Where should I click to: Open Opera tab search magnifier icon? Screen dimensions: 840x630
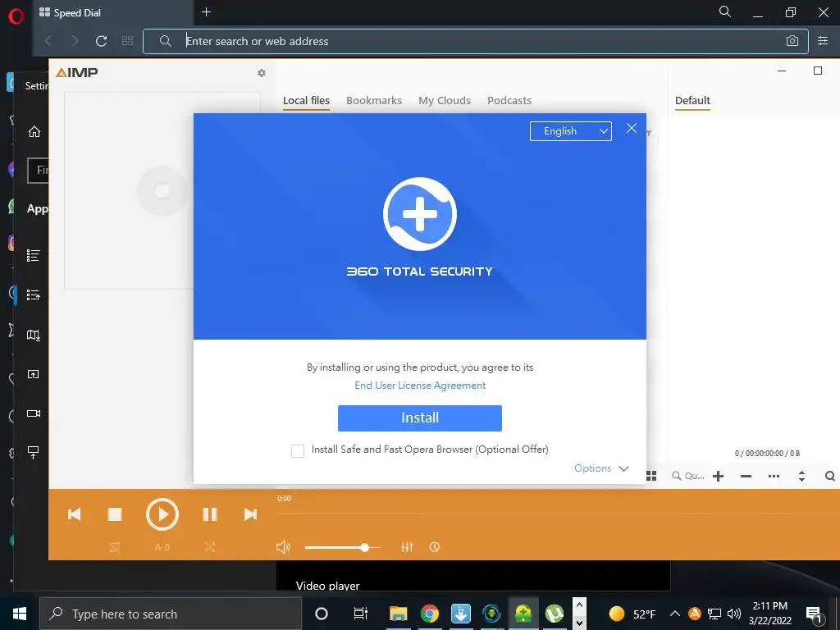(725, 11)
